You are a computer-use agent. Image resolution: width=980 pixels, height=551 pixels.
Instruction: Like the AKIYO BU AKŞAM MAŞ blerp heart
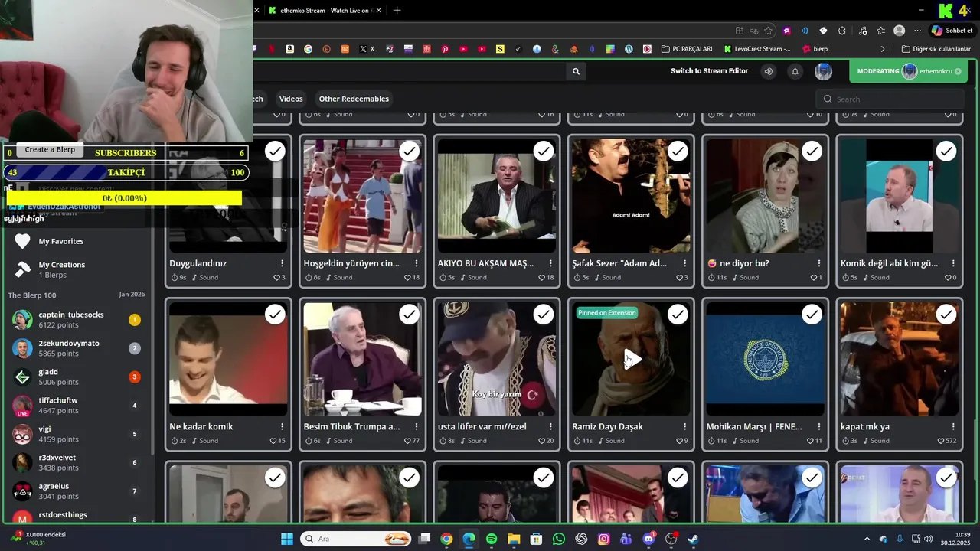(541, 278)
